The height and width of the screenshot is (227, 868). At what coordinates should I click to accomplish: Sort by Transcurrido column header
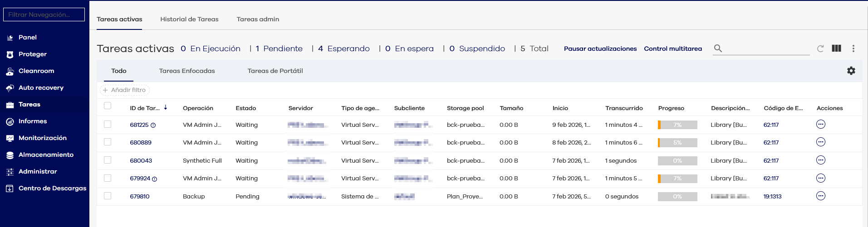[x=624, y=108]
